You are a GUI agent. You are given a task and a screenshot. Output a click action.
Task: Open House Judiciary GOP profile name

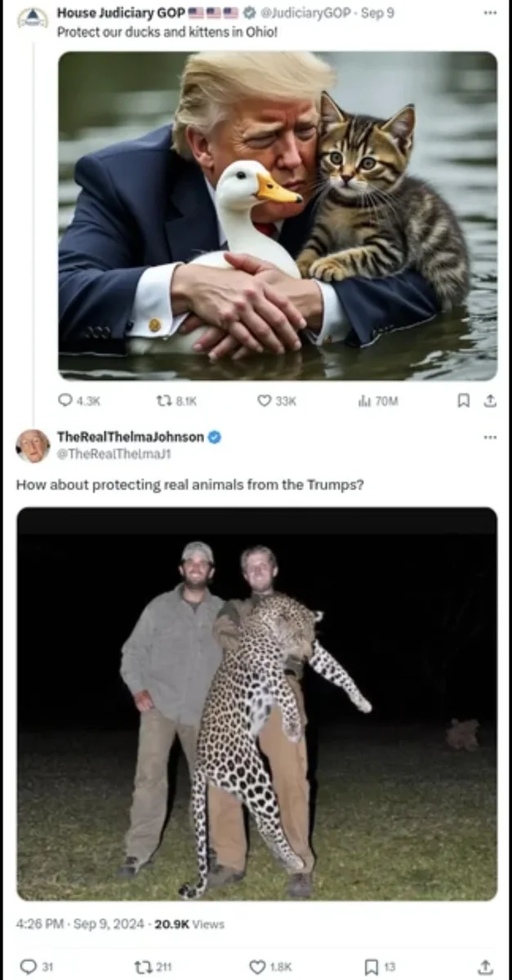point(121,13)
